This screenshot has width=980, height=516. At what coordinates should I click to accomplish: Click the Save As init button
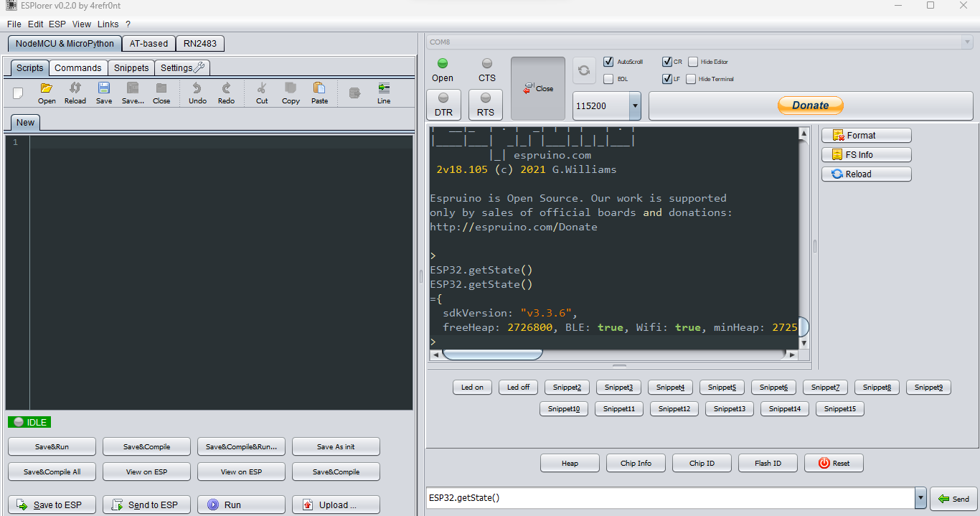coord(336,446)
